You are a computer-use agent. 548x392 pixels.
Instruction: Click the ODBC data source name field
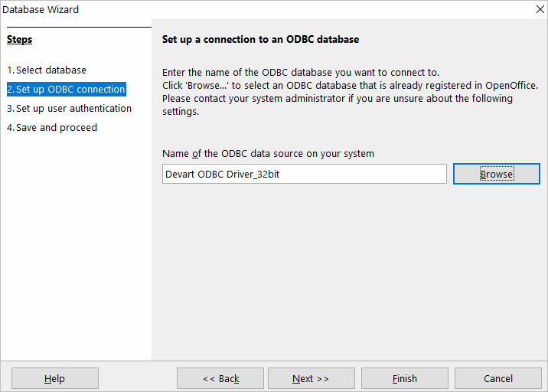[x=304, y=174]
